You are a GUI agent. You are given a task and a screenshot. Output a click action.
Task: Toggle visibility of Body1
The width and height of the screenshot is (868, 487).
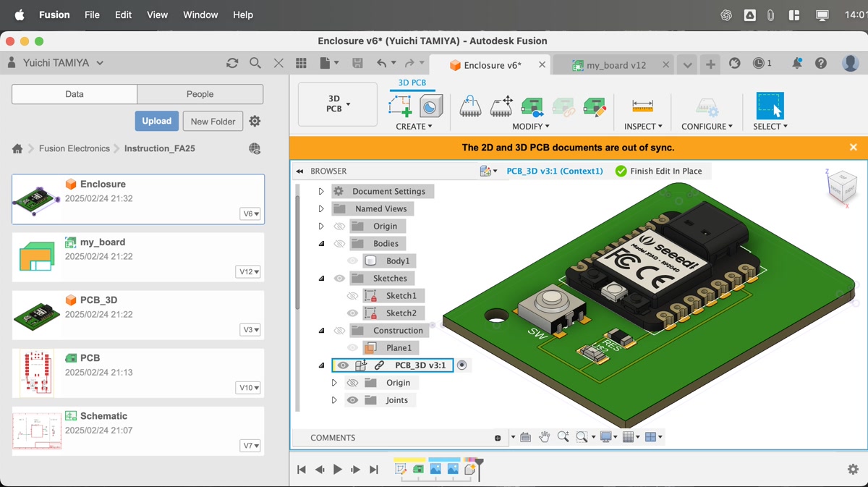pyautogui.click(x=352, y=261)
